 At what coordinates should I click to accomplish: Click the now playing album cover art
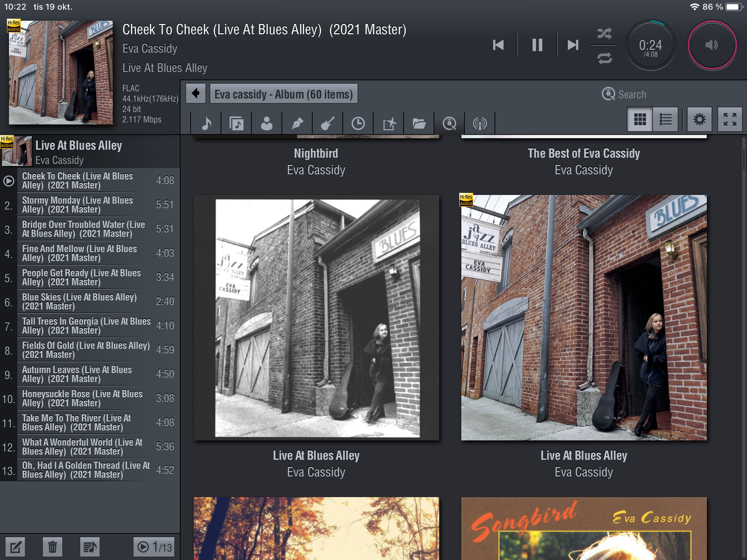(61, 72)
